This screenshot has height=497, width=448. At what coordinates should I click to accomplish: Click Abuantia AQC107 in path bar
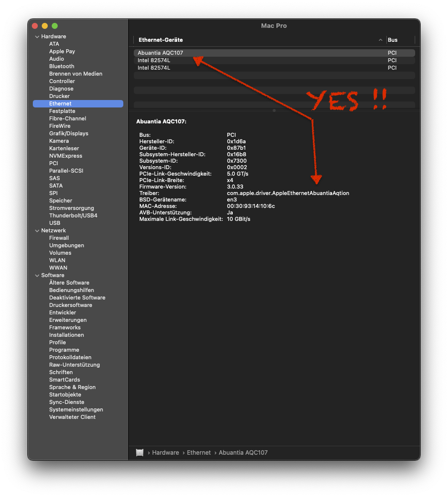point(243,453)
